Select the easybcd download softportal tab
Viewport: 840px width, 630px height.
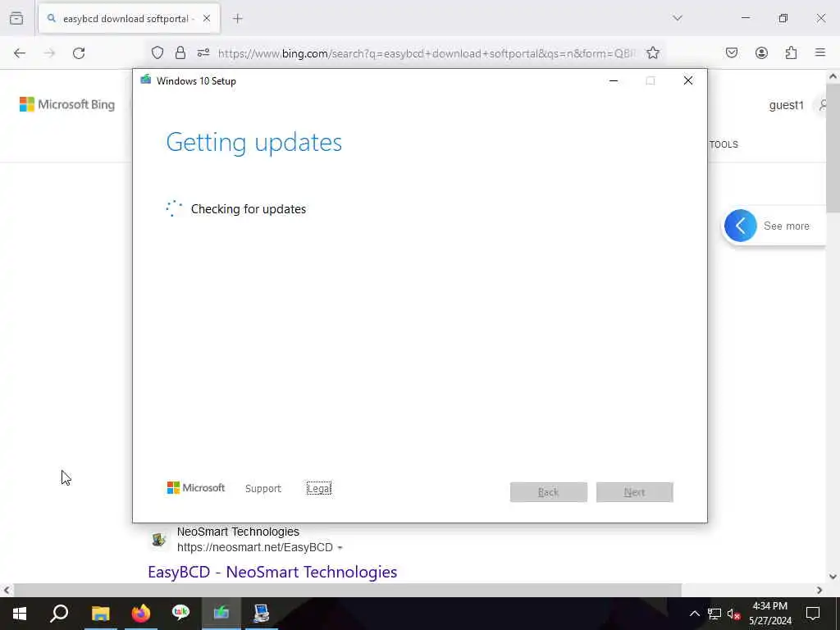coord(129,19)
